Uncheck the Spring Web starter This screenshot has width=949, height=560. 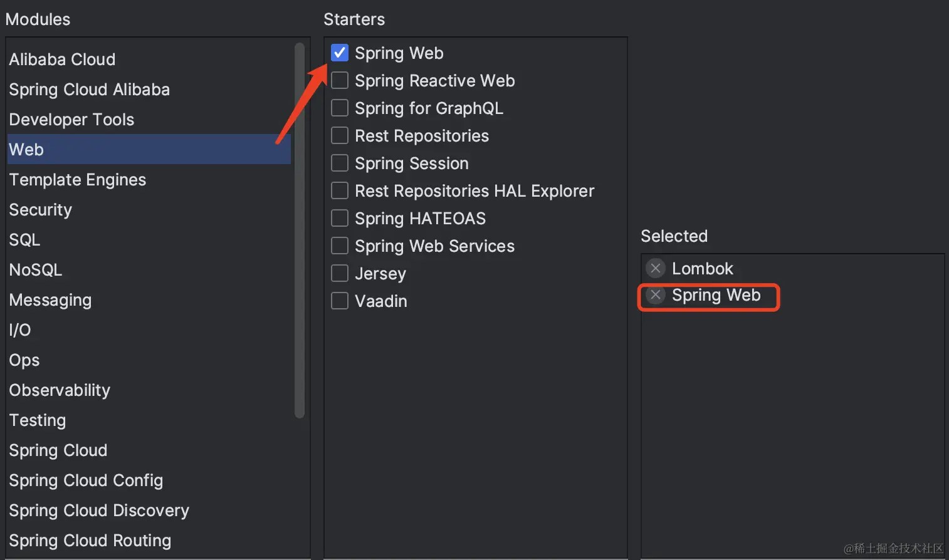[340, 53]
